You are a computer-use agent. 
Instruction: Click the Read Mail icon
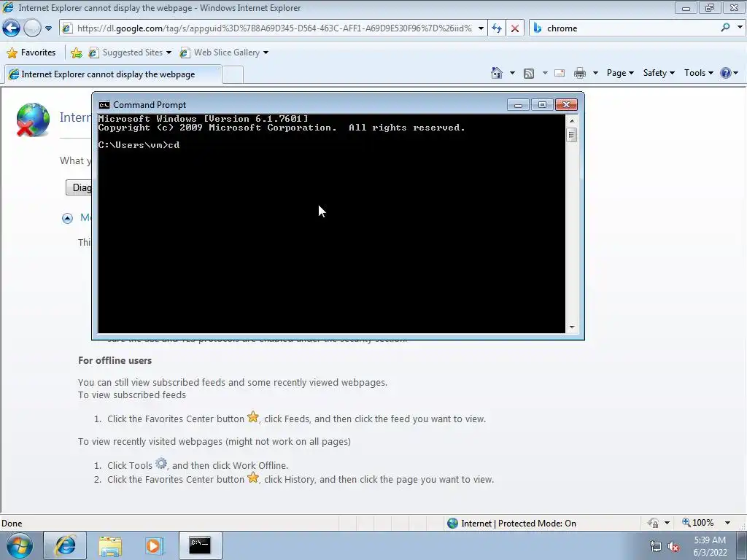(560, 73)
